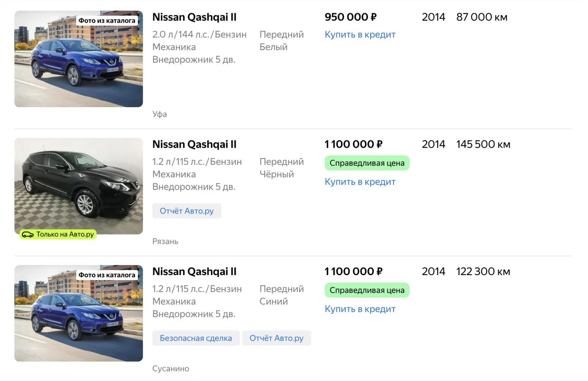Click 'Купить в кредит' for the black Qashqai
This screenshot has width=588, height=381.
point(360,182)
